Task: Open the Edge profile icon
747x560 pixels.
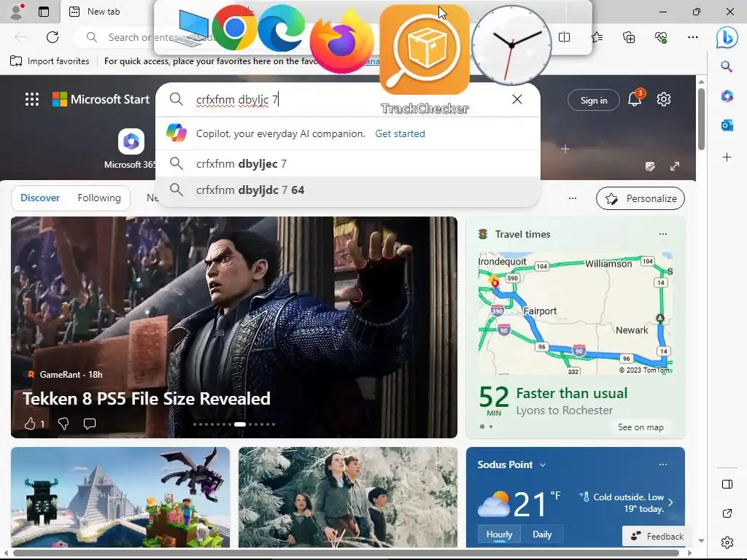Action: click(18, 12)
